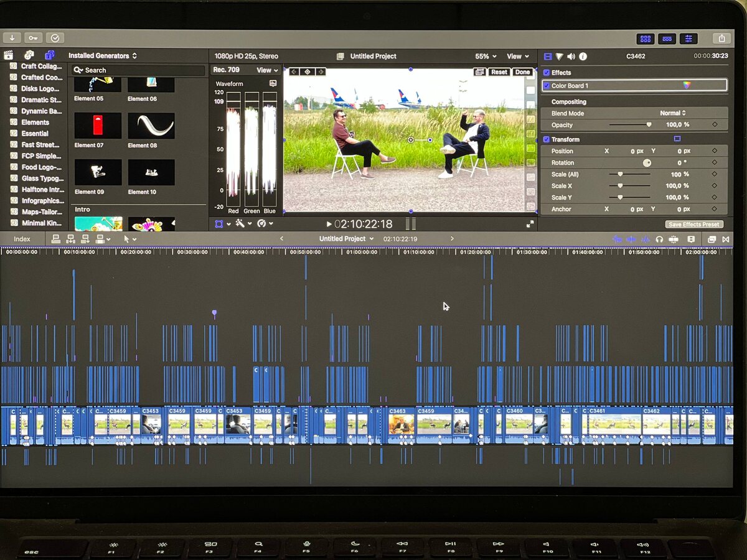The image size is (747, 560).
Task: Show the Photos and Audio sidebar
Action: pyautogui.click(x=29, y=55)
